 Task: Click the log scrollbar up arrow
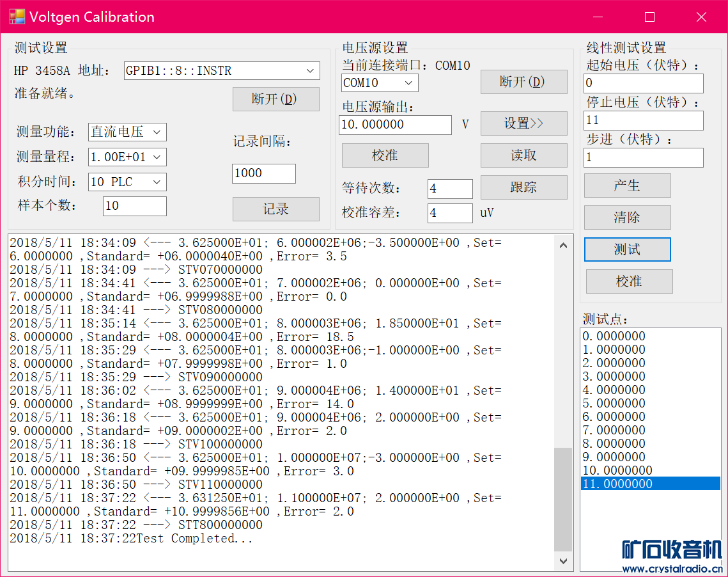[x=563, y=245]
